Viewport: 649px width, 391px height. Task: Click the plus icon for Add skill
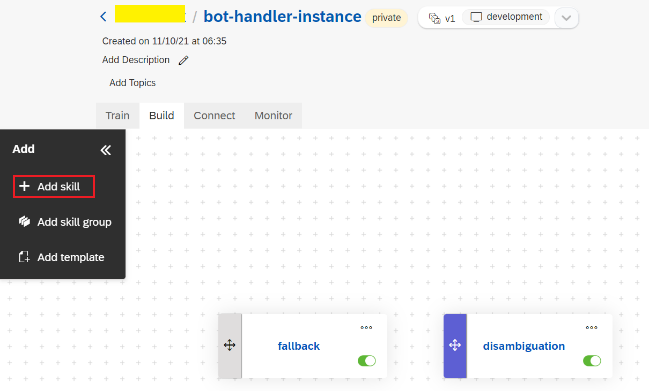[24, 186]
